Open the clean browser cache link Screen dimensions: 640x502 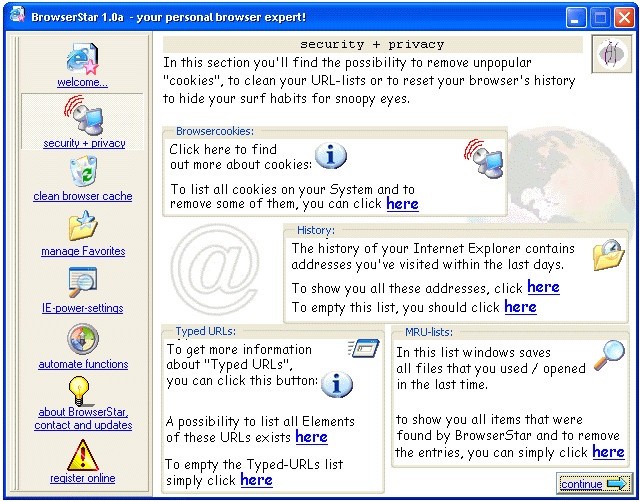click(x=83, y=196)
